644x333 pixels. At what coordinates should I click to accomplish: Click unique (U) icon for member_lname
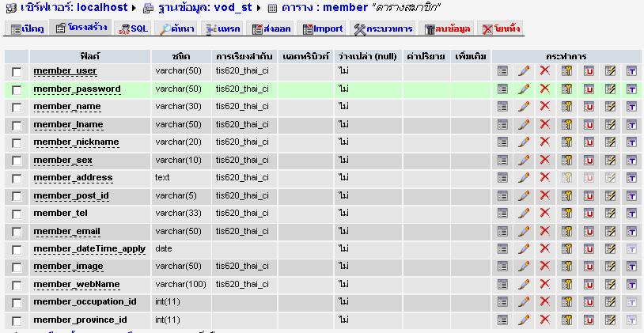[x=589, y=124]
